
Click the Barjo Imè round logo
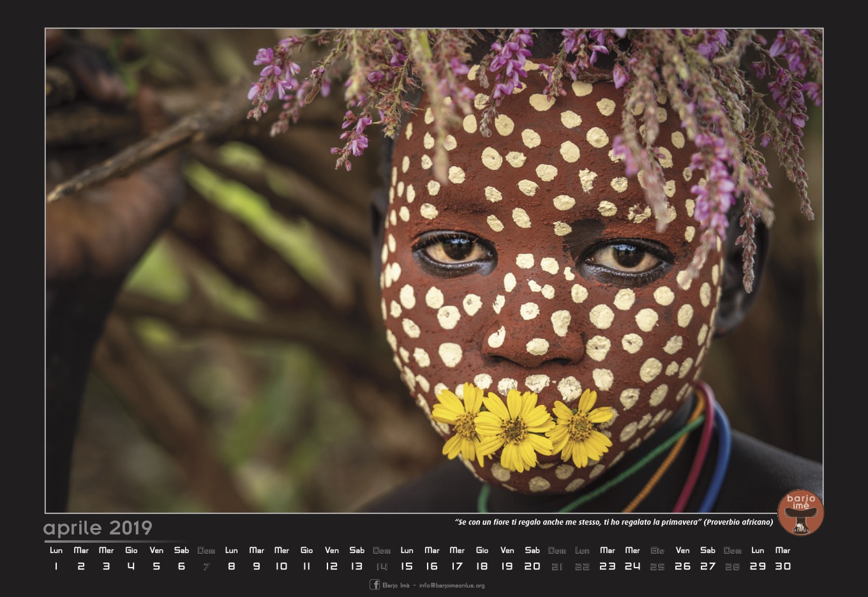click(x=800, y=512)
